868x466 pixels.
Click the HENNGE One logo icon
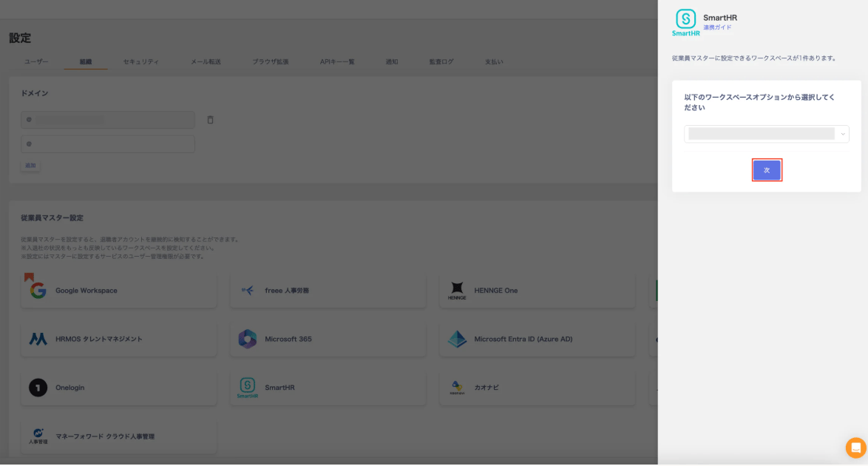(x=457, y=290)
